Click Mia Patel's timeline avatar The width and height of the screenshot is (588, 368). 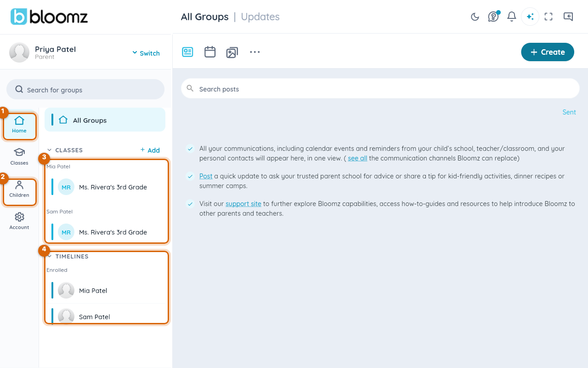click(x=66, y=290)
